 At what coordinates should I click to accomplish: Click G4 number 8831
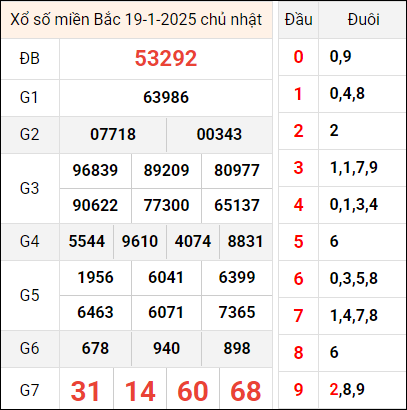pos(246,241)
